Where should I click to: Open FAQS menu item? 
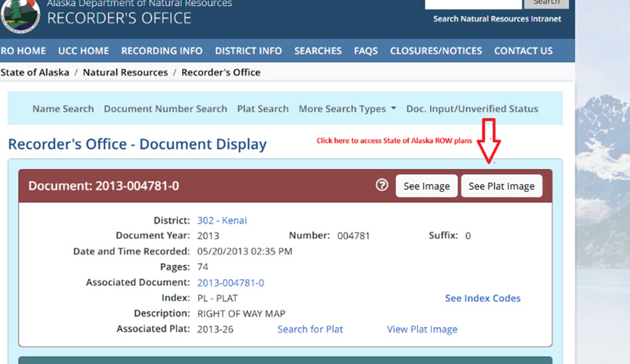366,51
